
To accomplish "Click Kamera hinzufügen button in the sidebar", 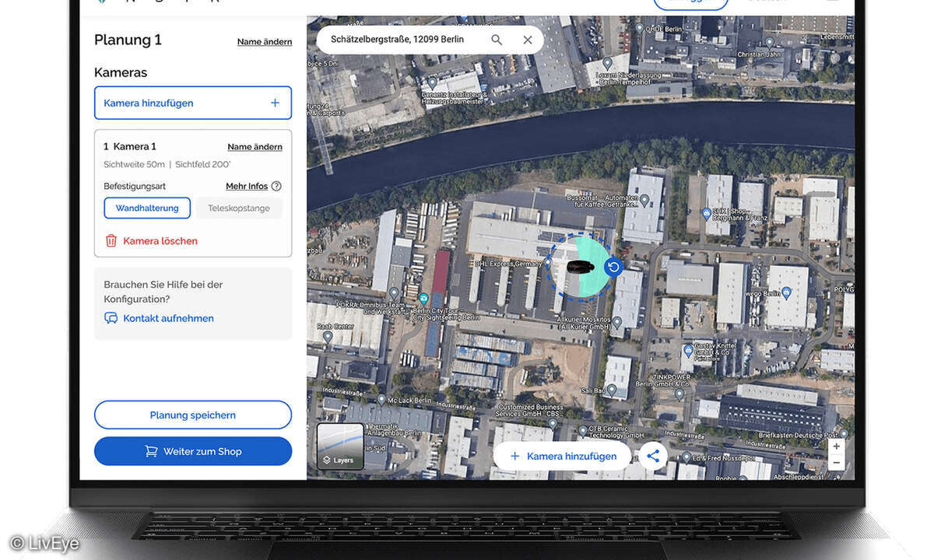I will coord(193,103).
